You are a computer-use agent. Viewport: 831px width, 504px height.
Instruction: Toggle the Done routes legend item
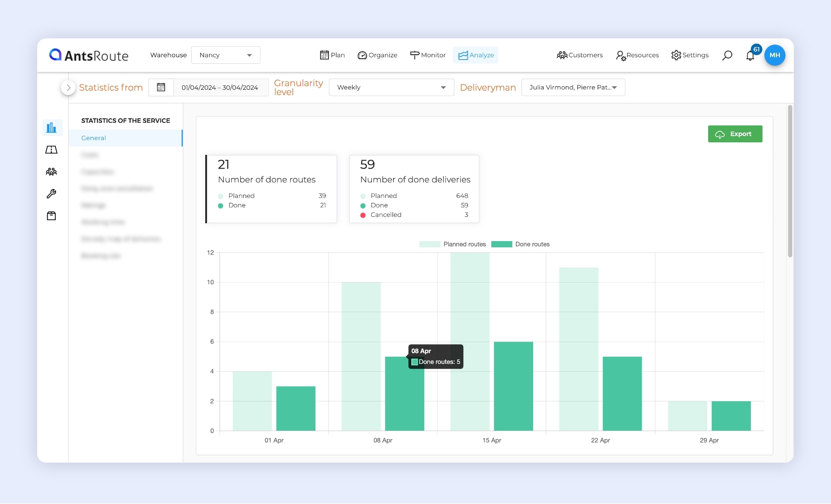coord(520,244)
